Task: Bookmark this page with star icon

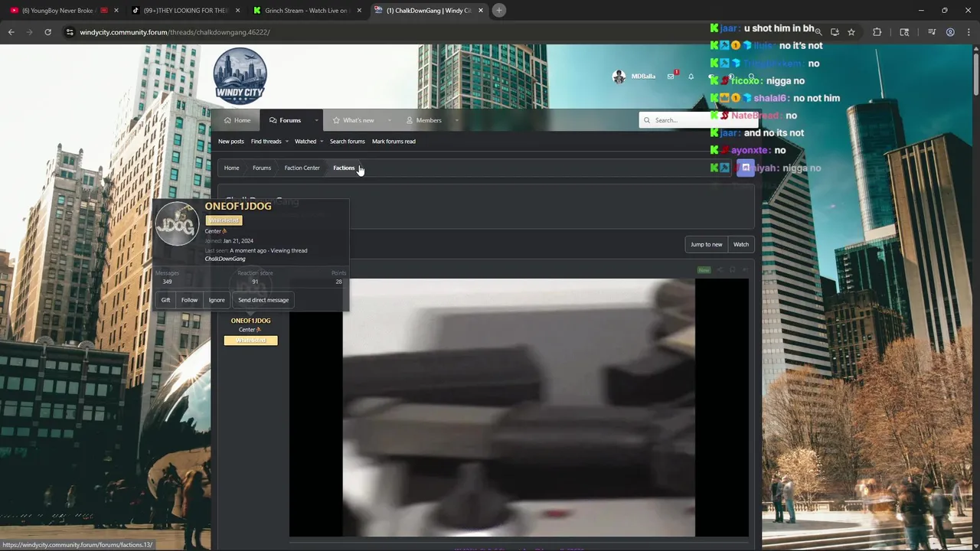Action: [x=851, y=32]
